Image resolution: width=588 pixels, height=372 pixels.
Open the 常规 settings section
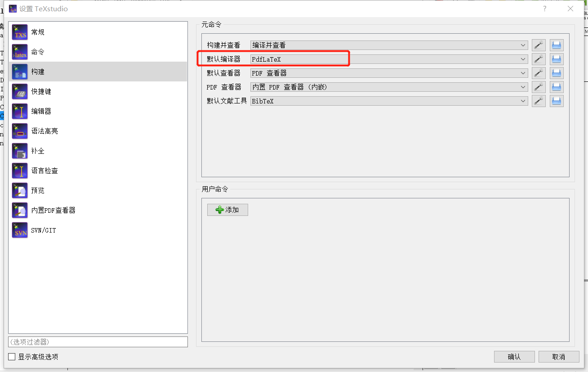38,31
